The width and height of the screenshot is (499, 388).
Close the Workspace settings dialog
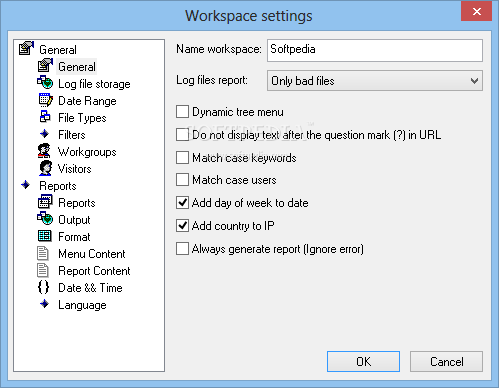pyautogui.click(x=477, y=11)
